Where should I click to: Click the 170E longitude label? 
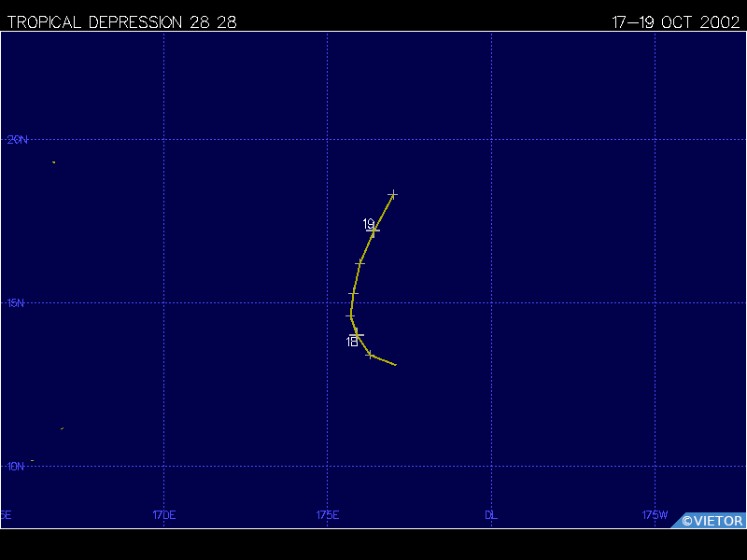click(164, 515)
